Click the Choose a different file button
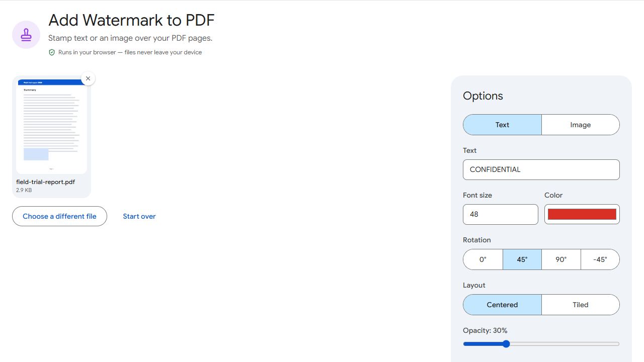644x362 pixels. 59,216
